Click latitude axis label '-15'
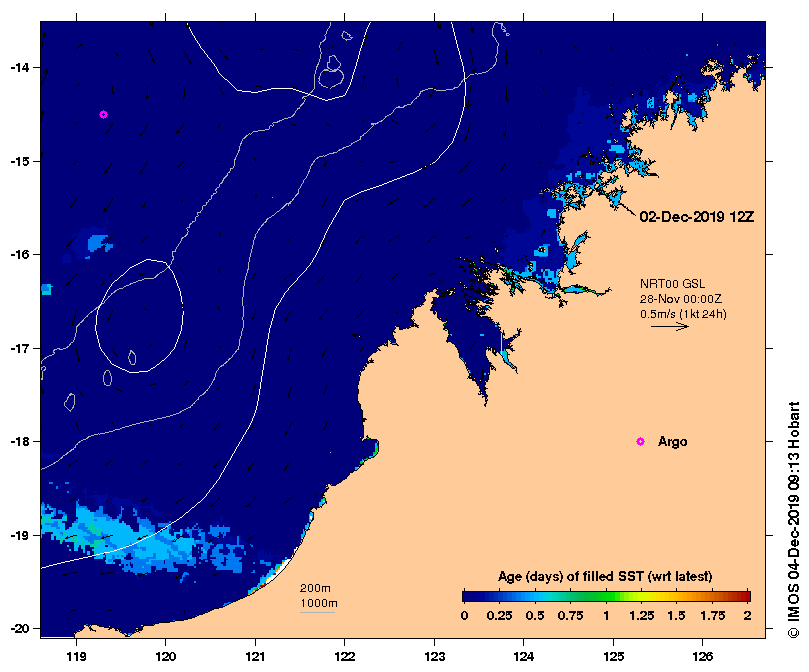 [19, 162]
